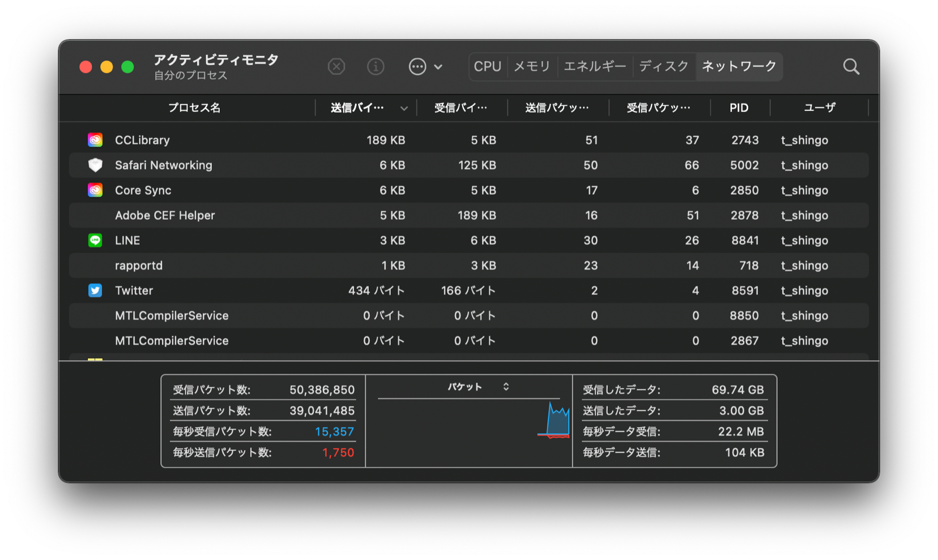Image resolution: width=938 pixels, height=560 pixels.
Task: Click the Core Sync app icon
Action: [x=95, y=190]
